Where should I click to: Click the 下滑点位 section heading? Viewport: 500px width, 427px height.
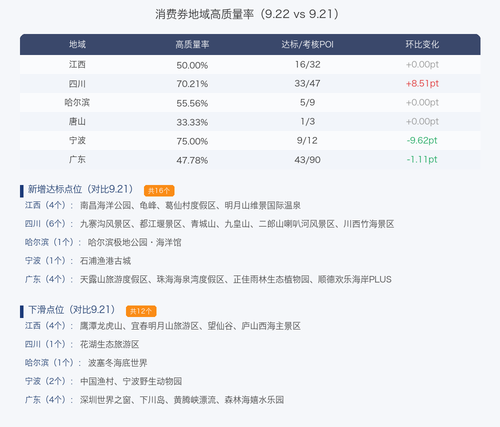click(x=71, y=310)
